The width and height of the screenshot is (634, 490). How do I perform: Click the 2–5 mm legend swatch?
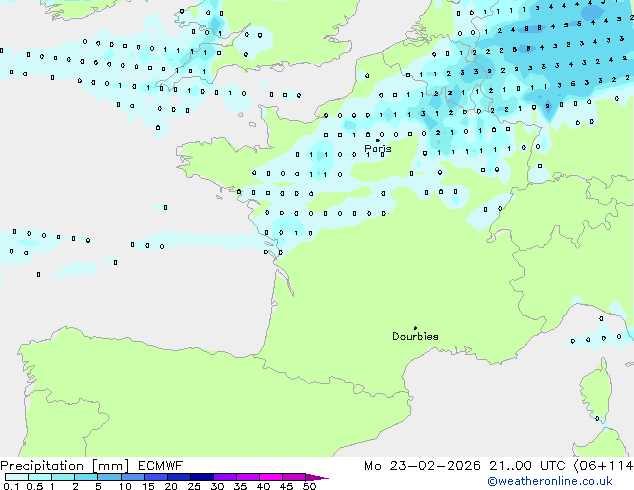[x=86, y=477]
